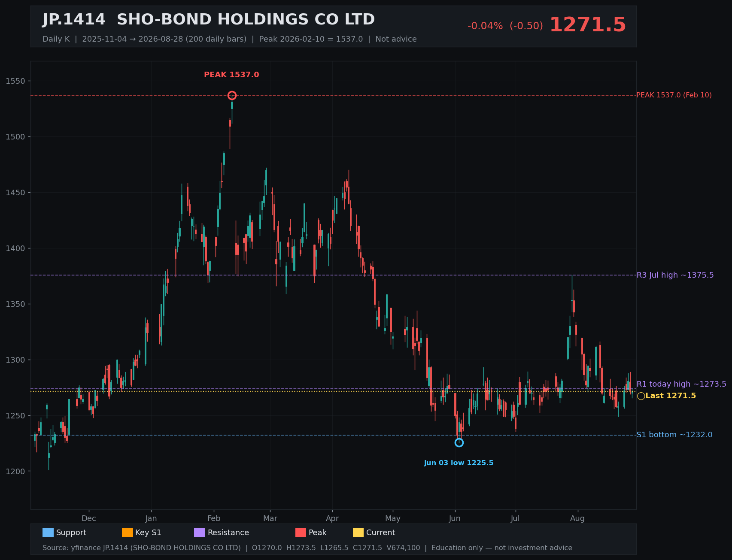
Task: Click the blue Support legend swatch
Action: coord(48,533)
